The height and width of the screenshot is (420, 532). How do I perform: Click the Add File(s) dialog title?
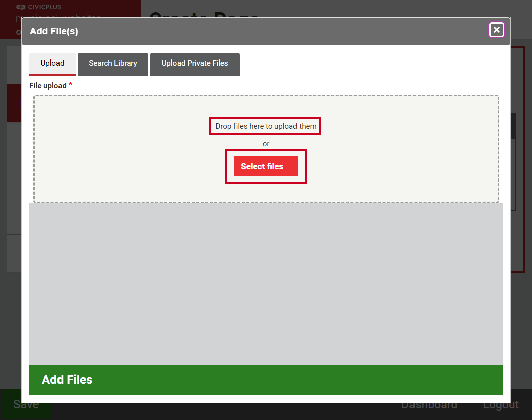click(54, 31)
